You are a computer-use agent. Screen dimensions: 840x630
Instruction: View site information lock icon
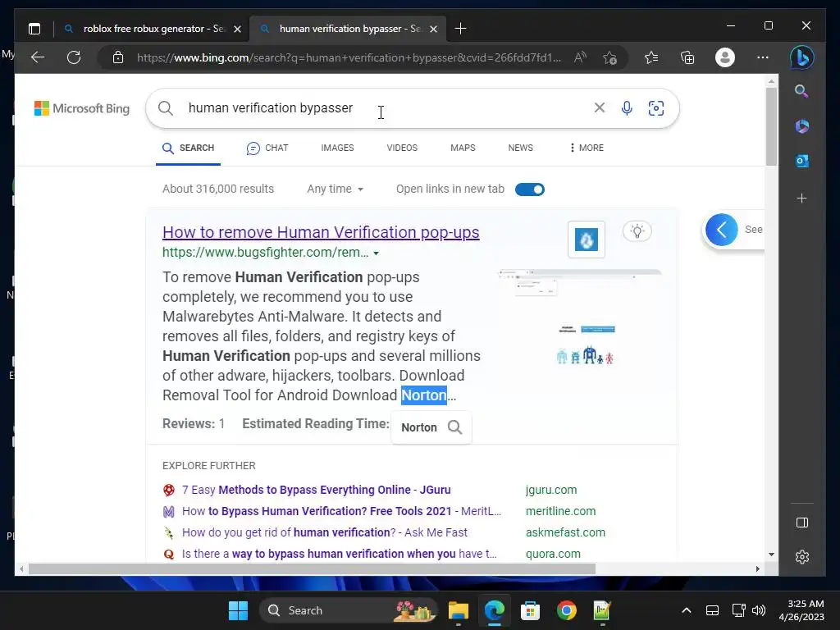click(118, 57)
